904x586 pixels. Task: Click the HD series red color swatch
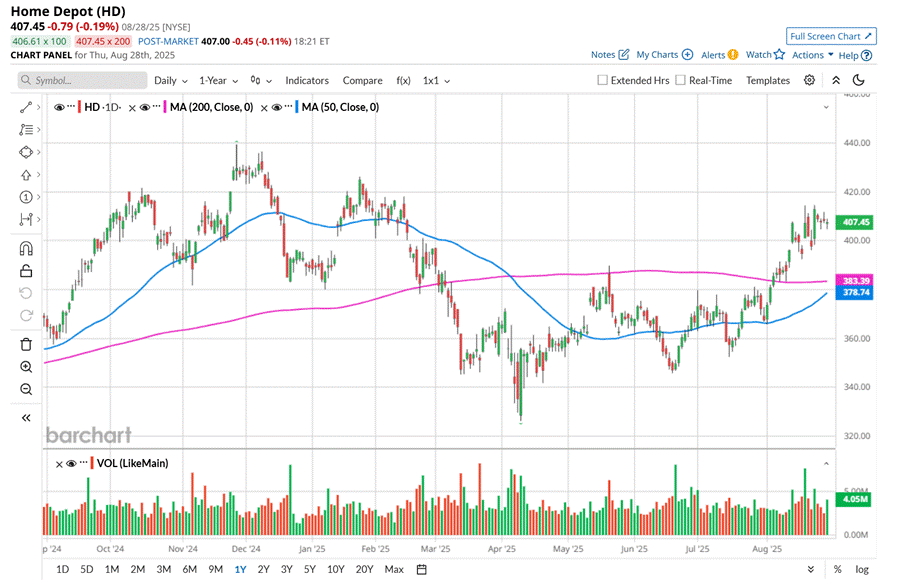point(80,107)
